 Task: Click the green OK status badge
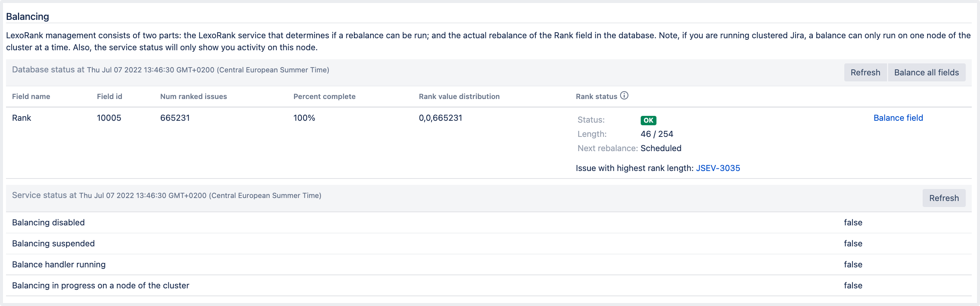click(648, 120)
